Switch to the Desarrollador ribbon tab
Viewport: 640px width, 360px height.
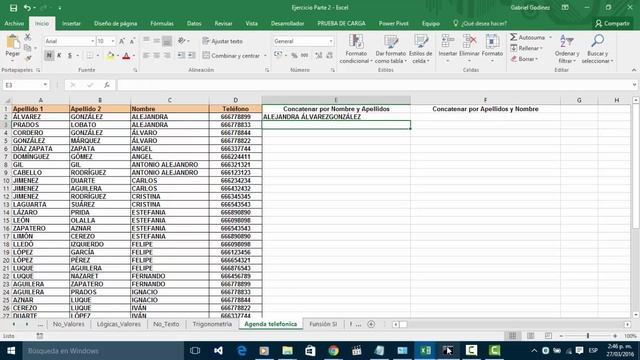point(287,24)
